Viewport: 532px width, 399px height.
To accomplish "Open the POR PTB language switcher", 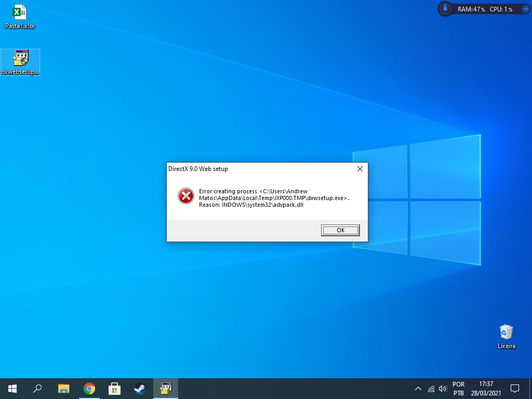I will coord(458,389).
